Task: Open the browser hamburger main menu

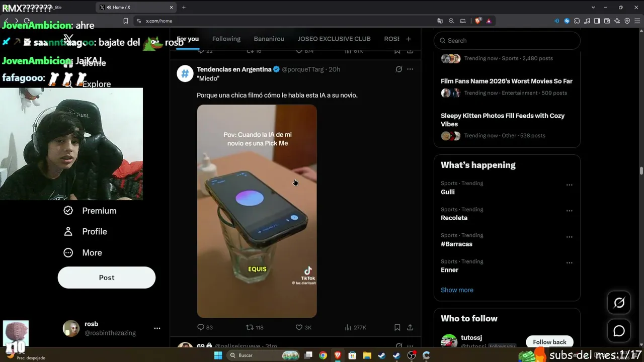Action: [637, 21]
